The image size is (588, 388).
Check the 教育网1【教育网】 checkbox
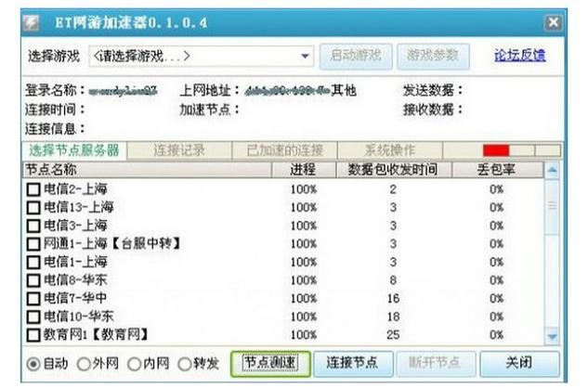pos(33,335)
